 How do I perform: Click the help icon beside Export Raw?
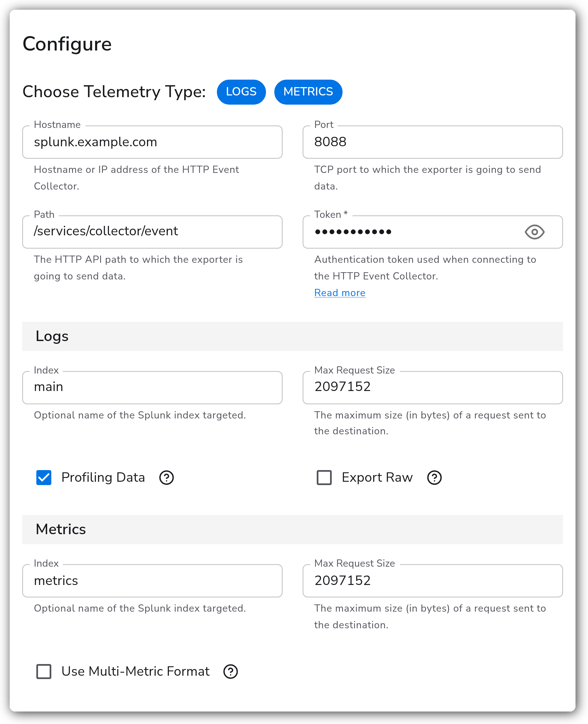pos(434,477)
